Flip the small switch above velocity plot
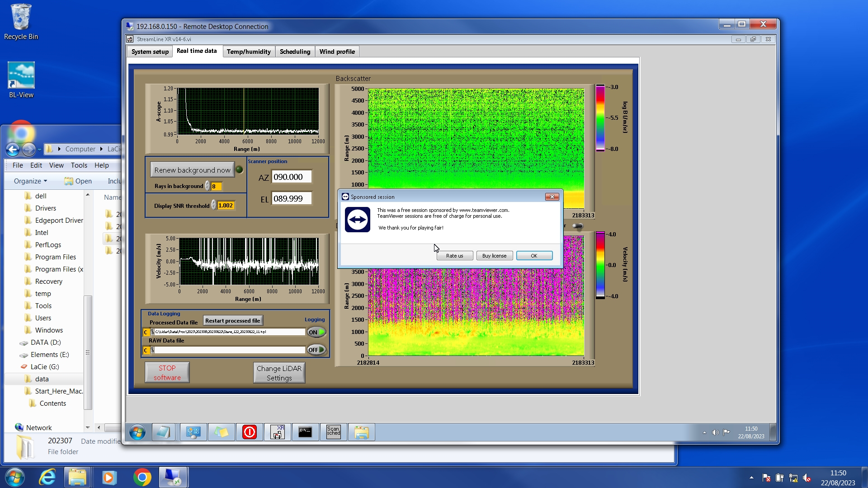Viewport: 868px width, 488px height. click(x=578, y=226)
